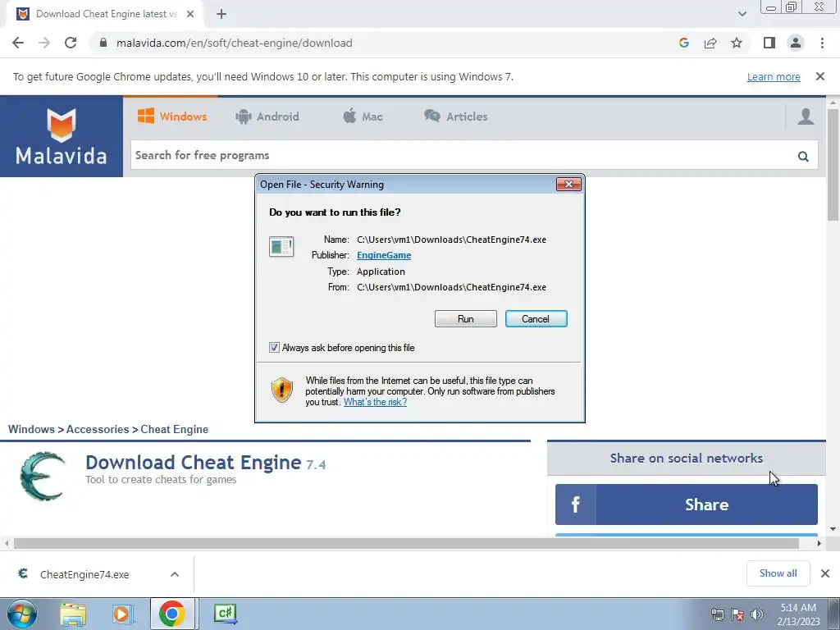Open the Google icon in address bar
Viewport: 840px width, 630px height.
point(683,43)
